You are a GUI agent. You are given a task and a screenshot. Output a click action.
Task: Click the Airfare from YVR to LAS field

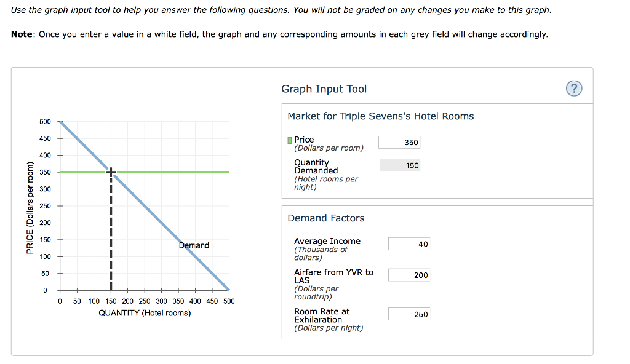[409, 275]
